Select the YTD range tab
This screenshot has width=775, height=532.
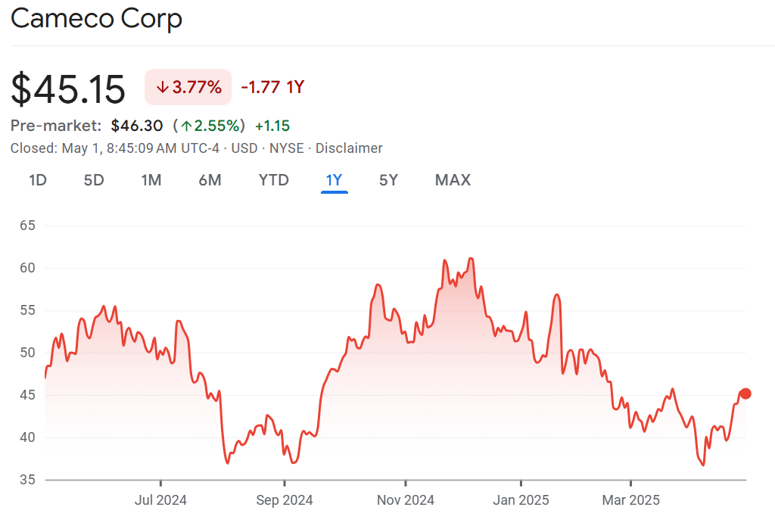click(273, 180)
